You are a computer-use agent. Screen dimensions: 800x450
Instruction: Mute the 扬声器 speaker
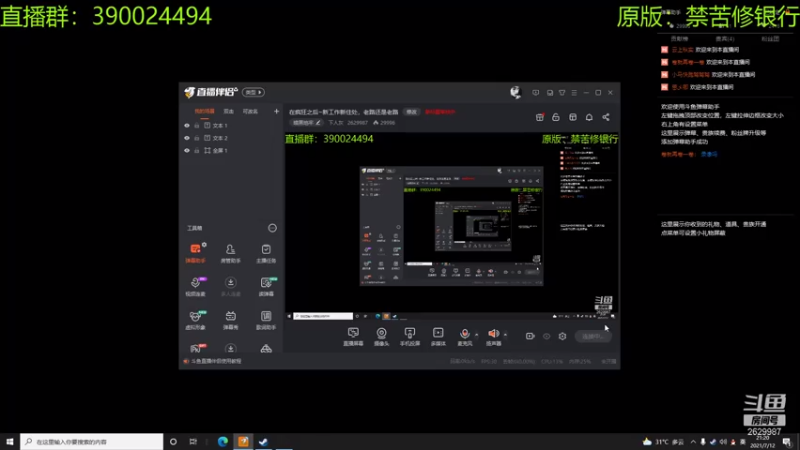pos(493,337)
